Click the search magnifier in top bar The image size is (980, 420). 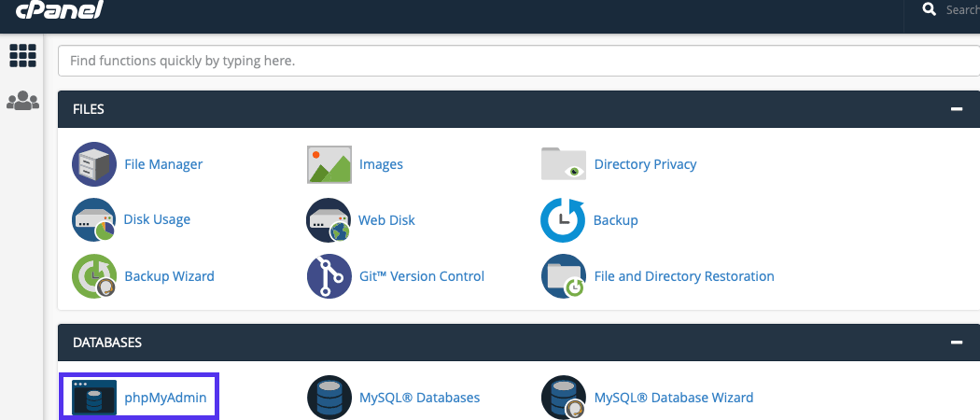click(929, 9)
